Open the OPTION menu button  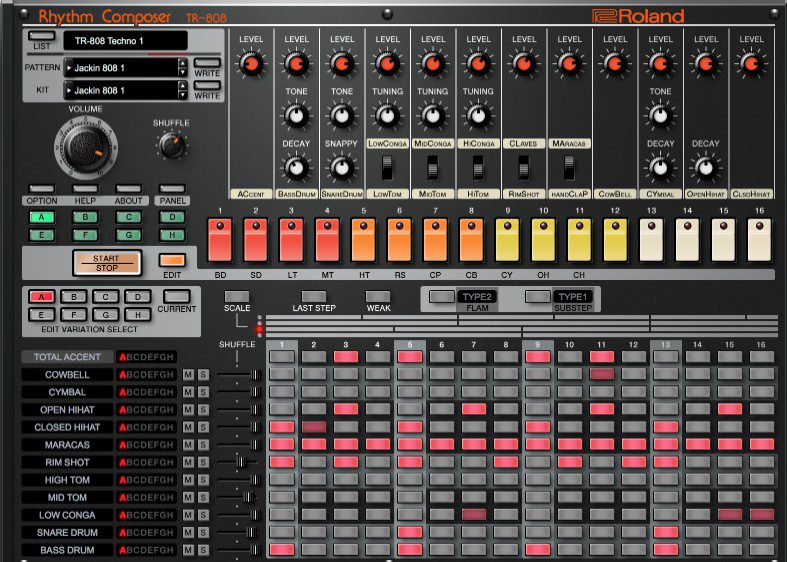[x=42, y=189]
